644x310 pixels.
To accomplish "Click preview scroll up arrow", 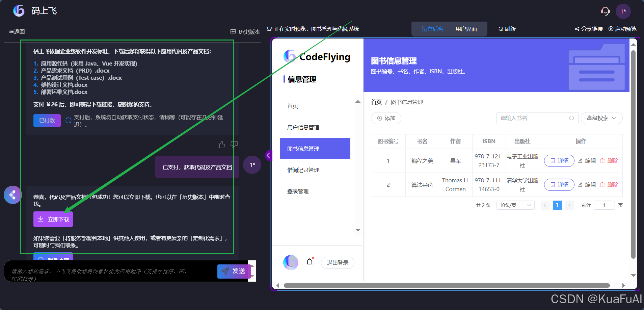I will pos(633,45).
